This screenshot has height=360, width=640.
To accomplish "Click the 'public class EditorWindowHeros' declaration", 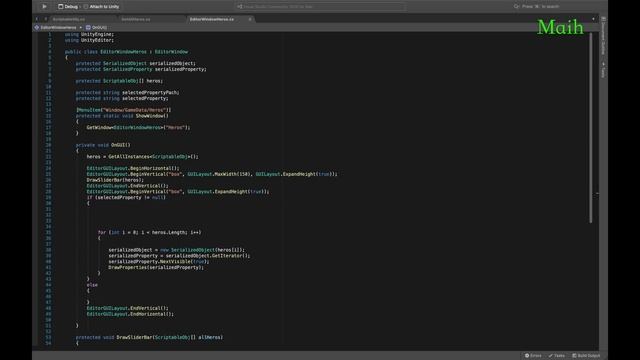I will click(x=126, y=52).
